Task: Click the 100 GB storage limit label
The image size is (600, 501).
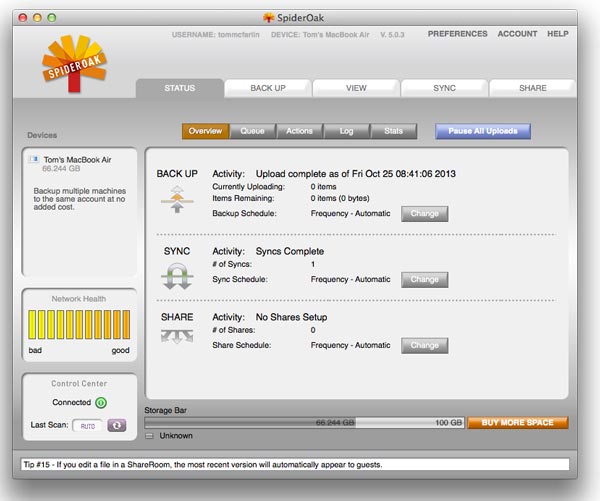Action: 448,423
